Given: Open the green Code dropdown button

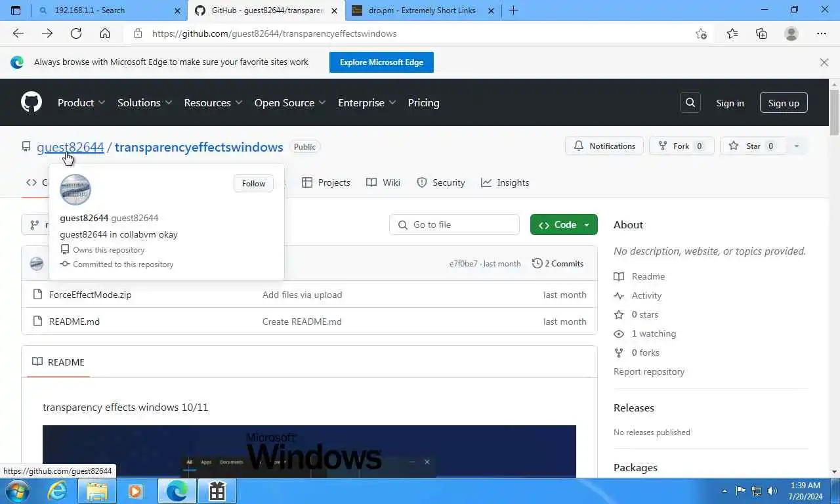Looking at the screenshot, I should pyautogui.click(x=564, y=224).
